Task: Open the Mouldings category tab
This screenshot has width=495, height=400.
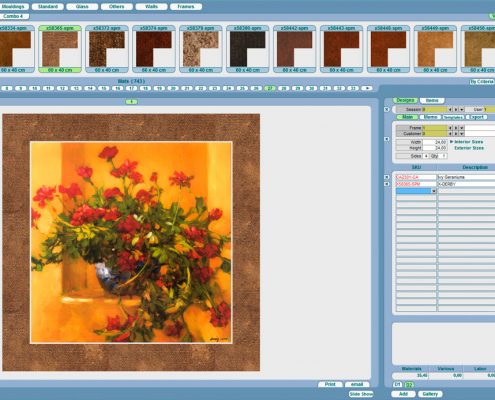Action: 13,7
